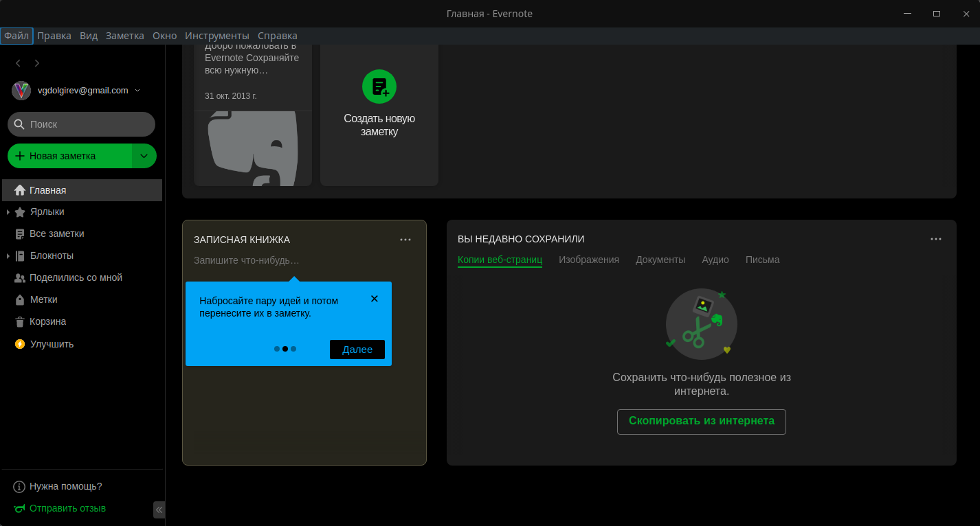Screen dimensions: 980x526
Task: Click the Нужна помощь info icon
Action: coord(19,487)
